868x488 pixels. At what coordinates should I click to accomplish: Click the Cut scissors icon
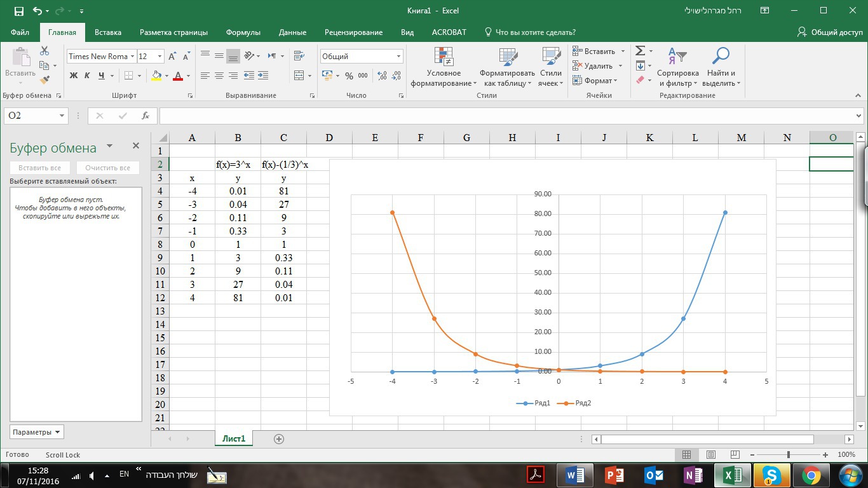point(44,51)
